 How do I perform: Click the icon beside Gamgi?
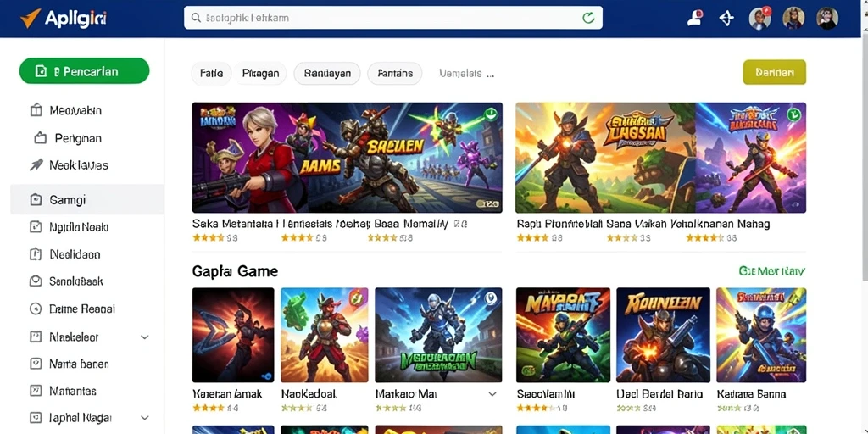(36, 199)
